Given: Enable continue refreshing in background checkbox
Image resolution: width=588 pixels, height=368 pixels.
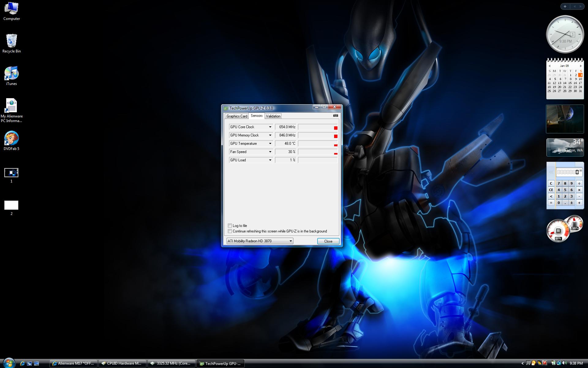Looking at the screenshot, I should pos(230,231).
